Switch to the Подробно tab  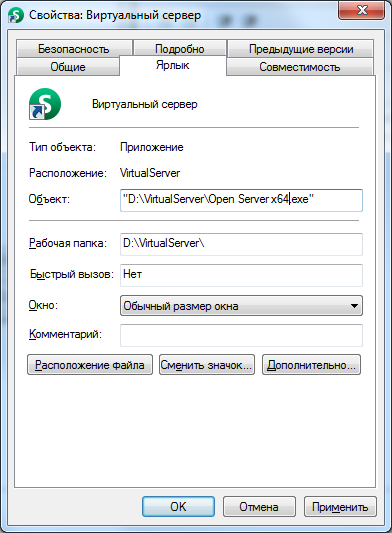click(180, 49)
